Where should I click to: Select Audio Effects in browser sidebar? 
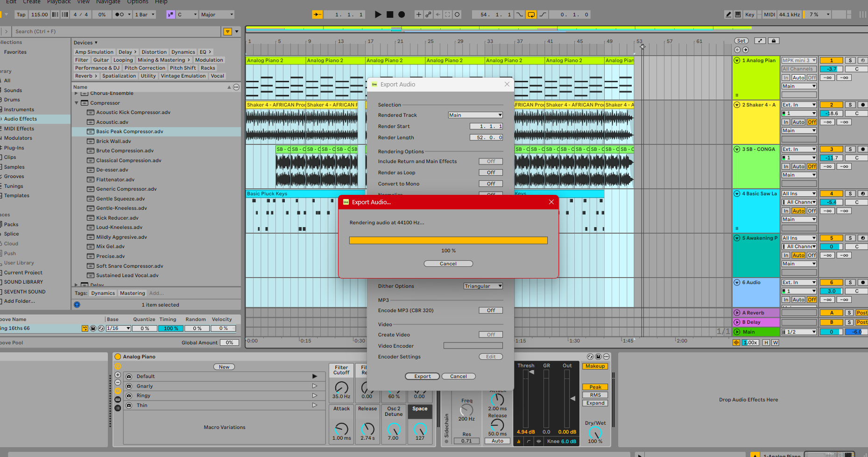point(21,119)
